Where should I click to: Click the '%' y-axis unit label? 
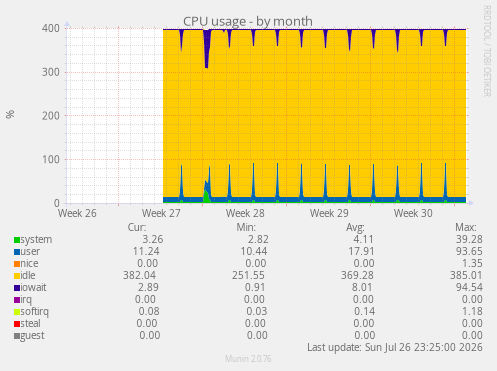(10, 114)
